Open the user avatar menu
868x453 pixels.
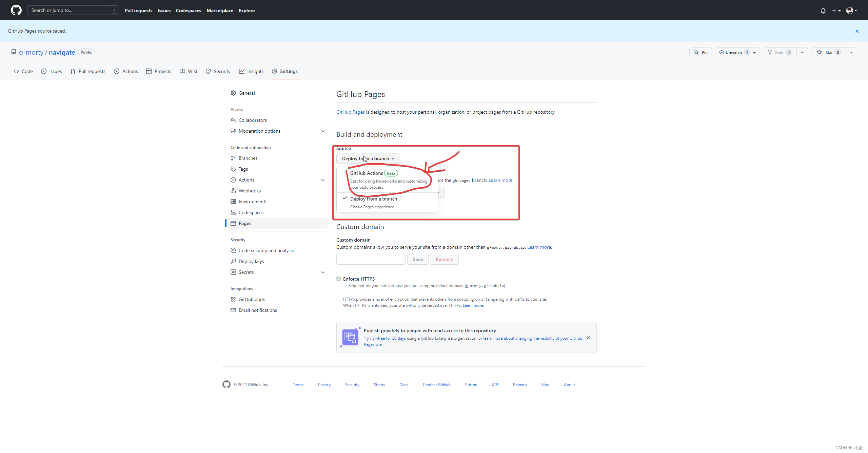click(x=851, y=11)
